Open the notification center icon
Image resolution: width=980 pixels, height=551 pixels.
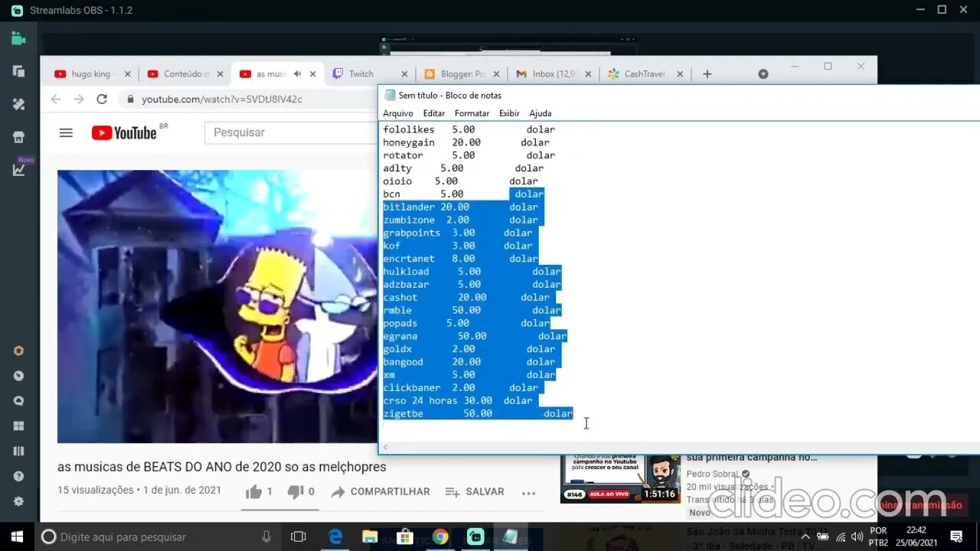[956, 536]
